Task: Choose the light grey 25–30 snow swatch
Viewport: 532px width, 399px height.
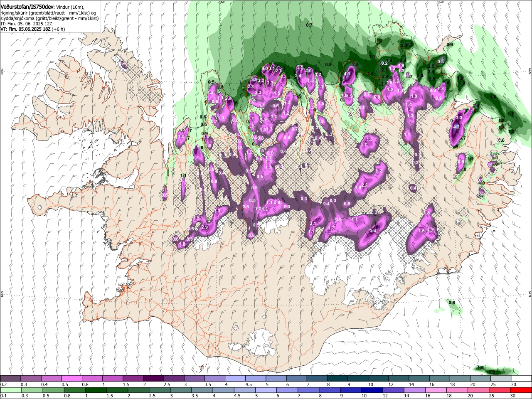Action: 500,378
